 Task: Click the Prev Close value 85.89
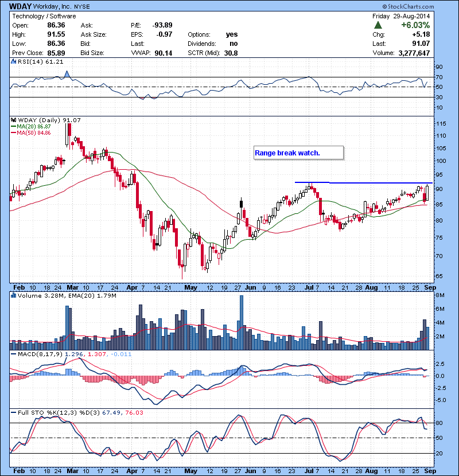pos(56,53)
